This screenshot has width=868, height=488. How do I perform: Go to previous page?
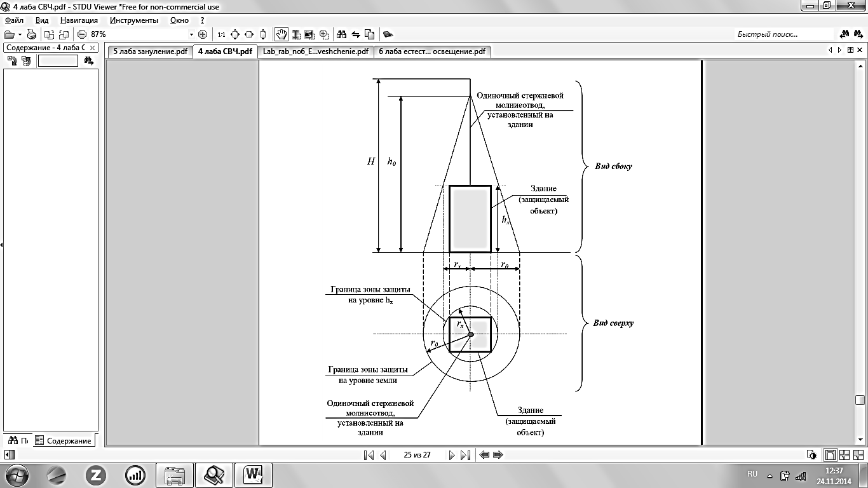(383, 455)
